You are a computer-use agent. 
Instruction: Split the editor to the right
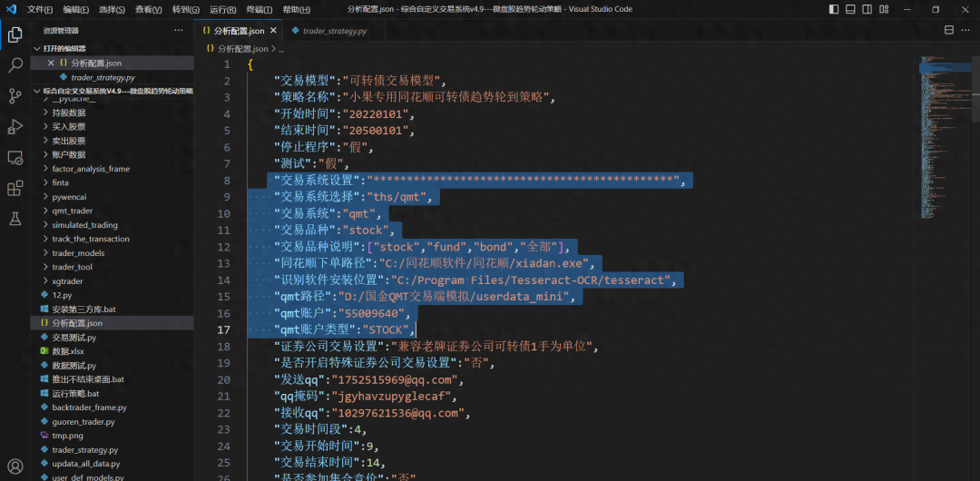tap(949, 30)
